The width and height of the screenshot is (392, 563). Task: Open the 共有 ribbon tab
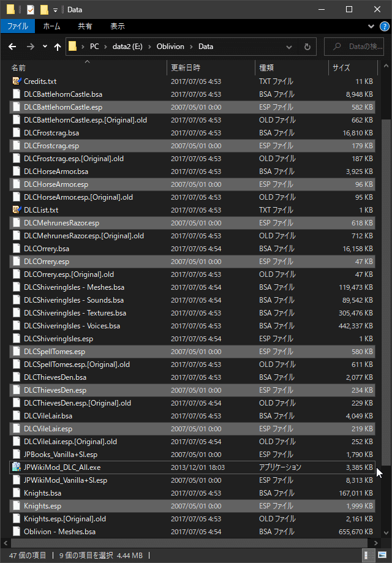85,26
